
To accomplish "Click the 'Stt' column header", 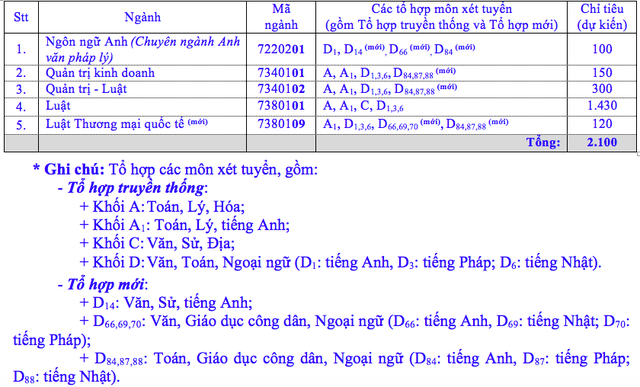I will click(x=21, y=17).
